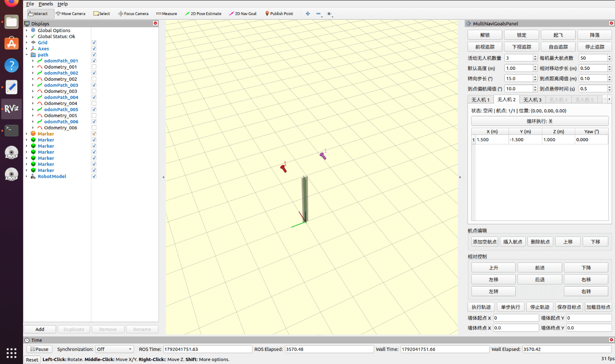The image size is (615, 364).
Task: Click the 解锁 button
Action: pyautogui.click(x=485, y=35)
